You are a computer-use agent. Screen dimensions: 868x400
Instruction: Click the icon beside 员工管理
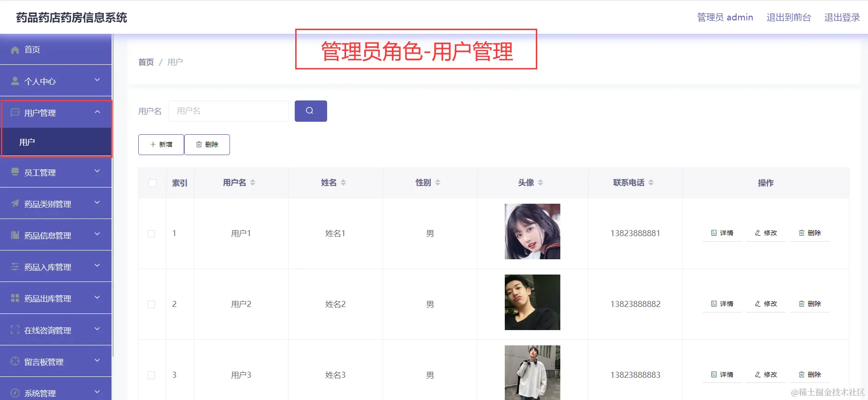[x=15, y=172]
